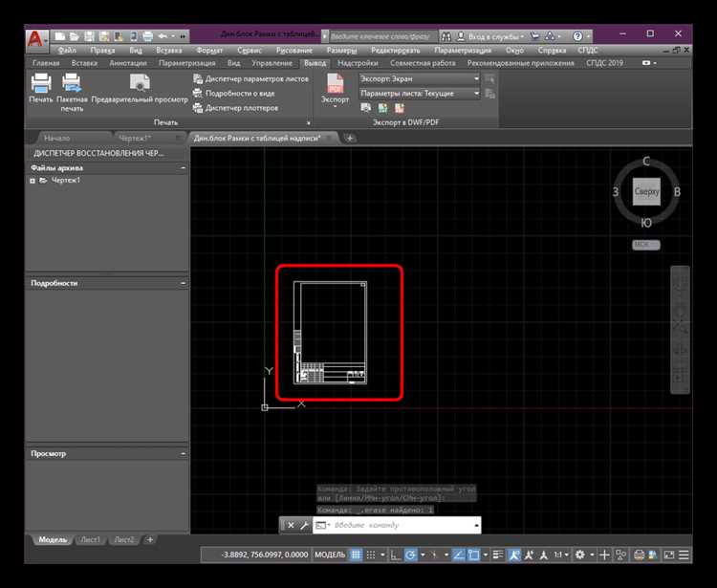Click the new drawing tab plus button
The width and height of the screenshot is (717, 588).
pyautogui.click(x=350, y=138)
